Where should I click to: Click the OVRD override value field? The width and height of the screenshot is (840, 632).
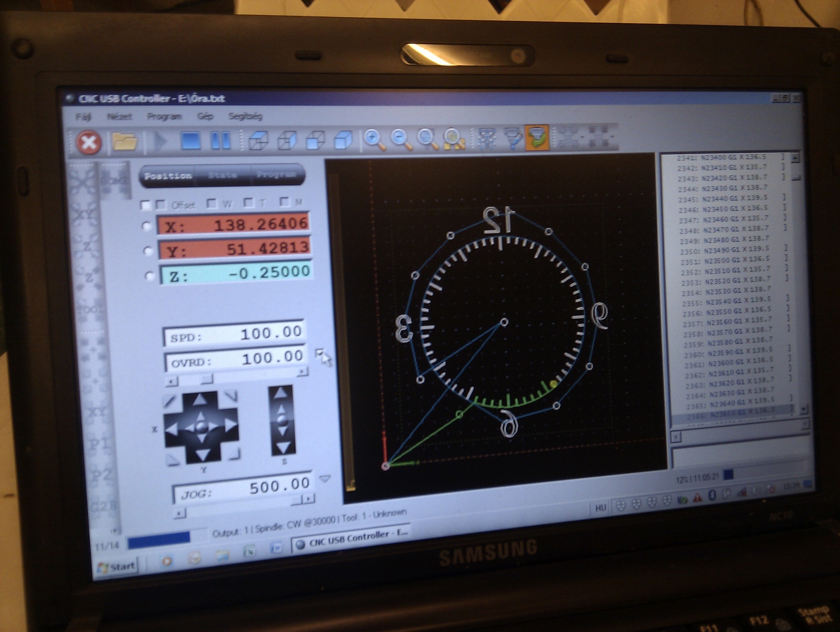(236, 360)
